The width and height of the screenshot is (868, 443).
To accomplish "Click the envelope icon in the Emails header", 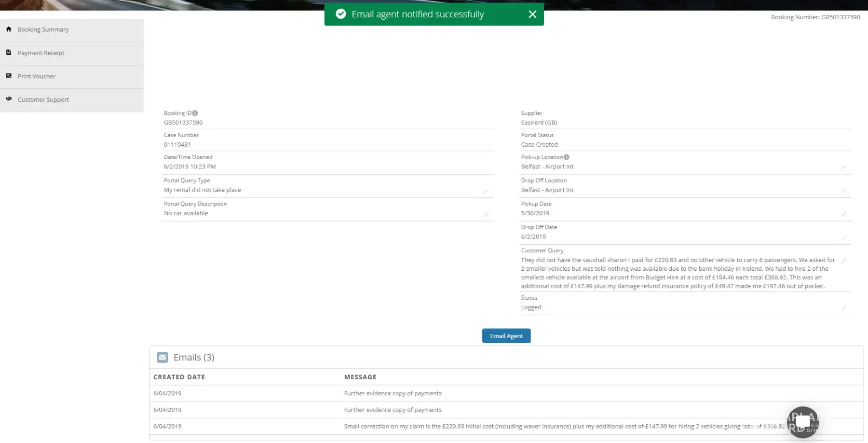I will point(163,358).
